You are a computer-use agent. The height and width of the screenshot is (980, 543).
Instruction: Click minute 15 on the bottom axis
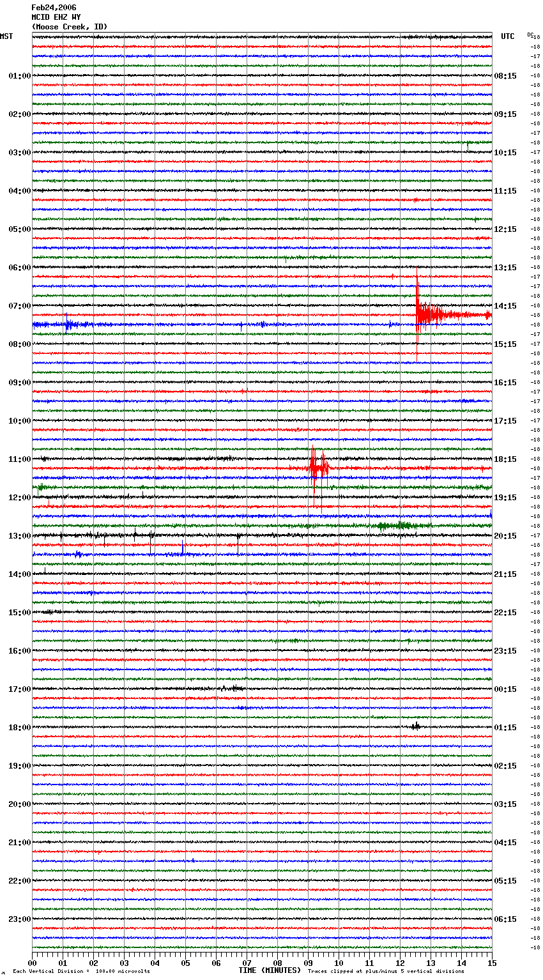point(492,963)
